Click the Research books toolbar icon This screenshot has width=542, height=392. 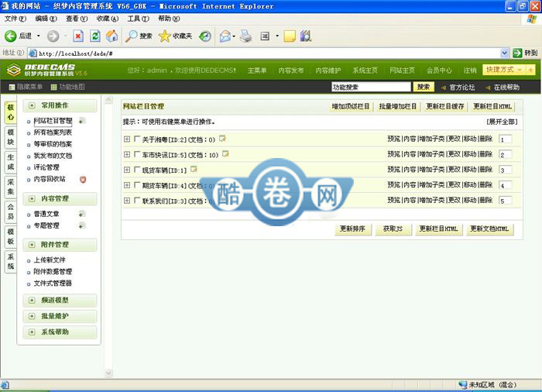306,36
